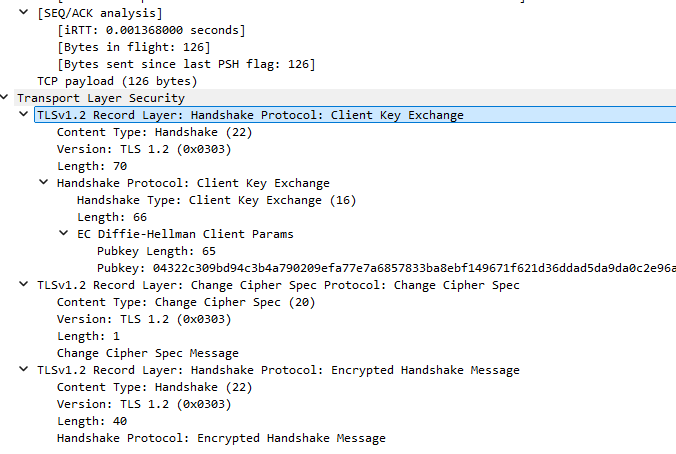Collapse the Client Key Exchange record layer
The image size is (676, 454).
click(23, 115)
